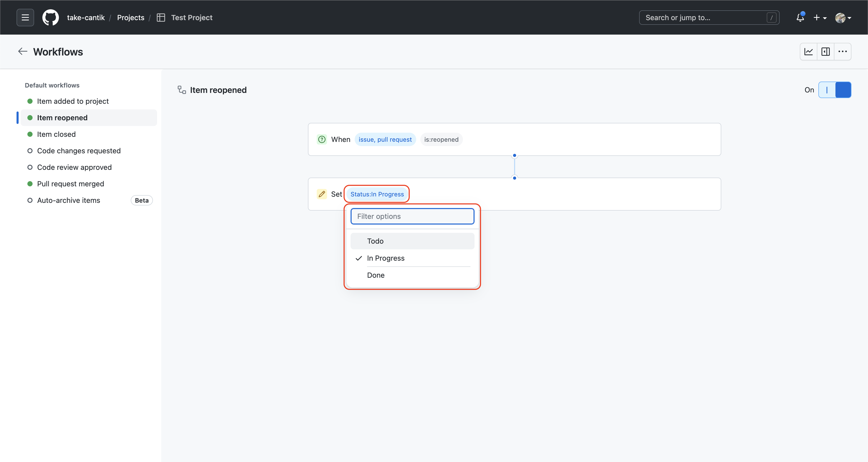
Task: Click inside the Filter options field
Action: pyautogui.click(x=412, y=216)
